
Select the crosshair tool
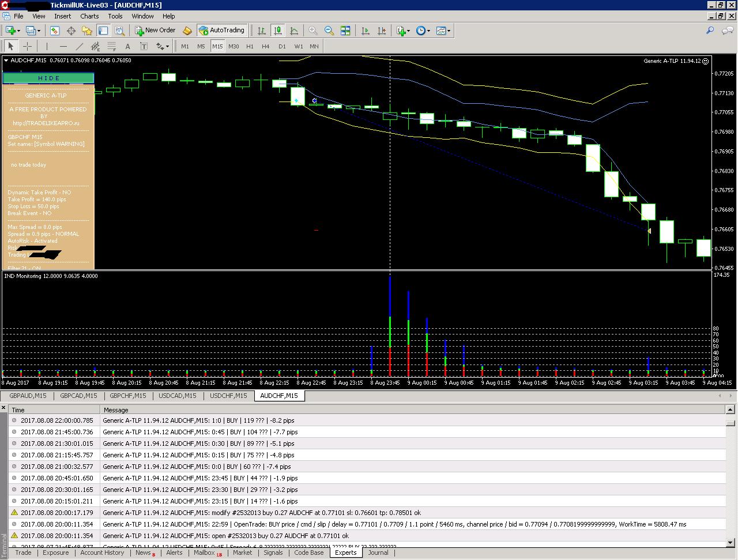(x=27, y=46)
